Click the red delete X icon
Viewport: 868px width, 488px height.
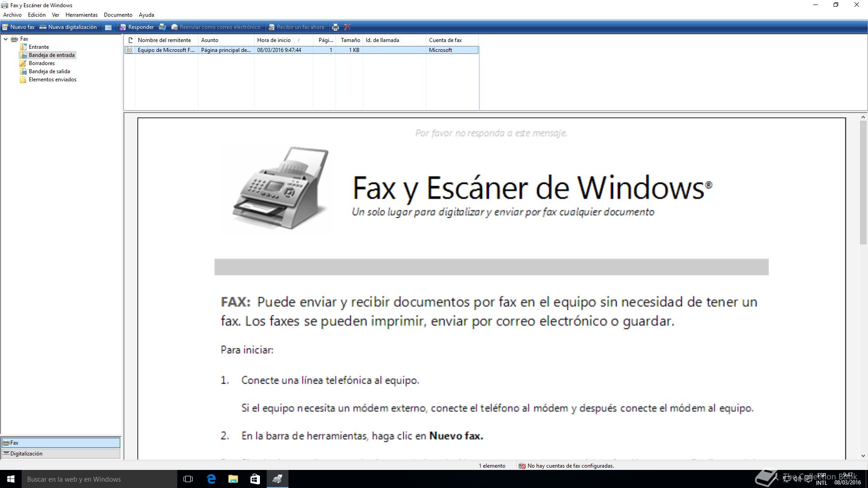tap(347, 27)
